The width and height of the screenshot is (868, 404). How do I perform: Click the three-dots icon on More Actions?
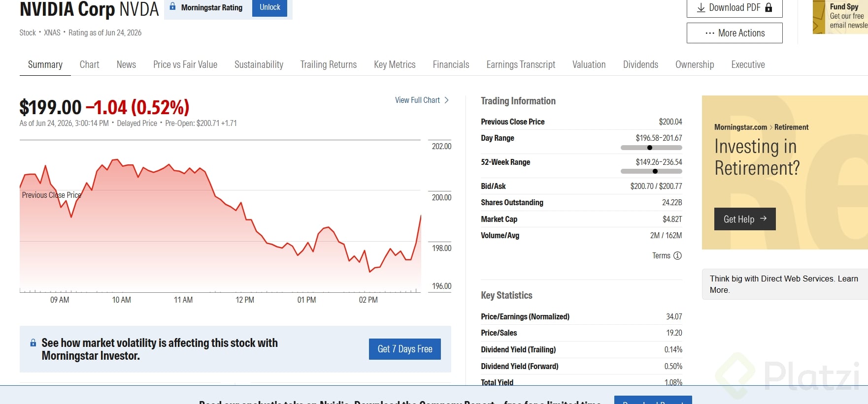point(710,33)
